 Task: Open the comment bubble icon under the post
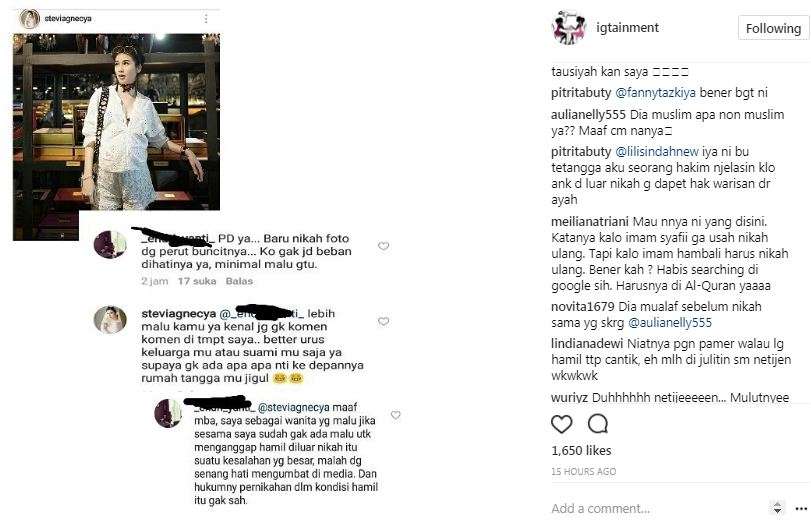(x=597, y=424)
